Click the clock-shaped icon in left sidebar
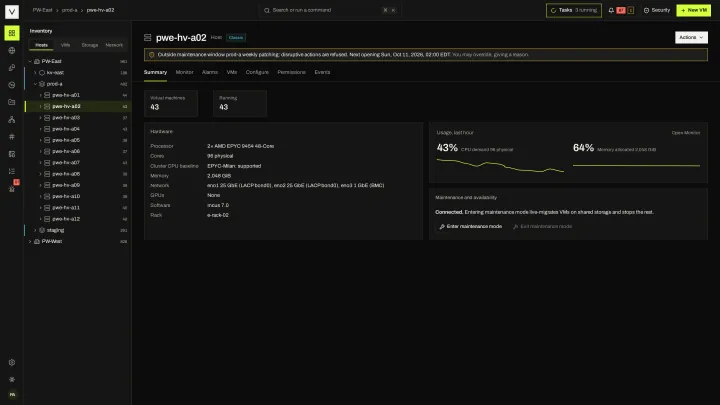Image resolution: width=720 pixels, height=405 pixels. (x=11, y=85)
